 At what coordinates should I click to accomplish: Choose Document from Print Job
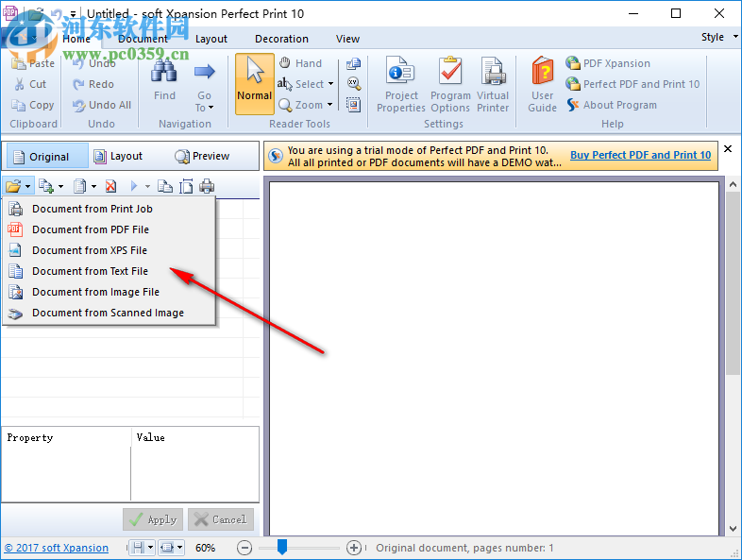point(109,209)
